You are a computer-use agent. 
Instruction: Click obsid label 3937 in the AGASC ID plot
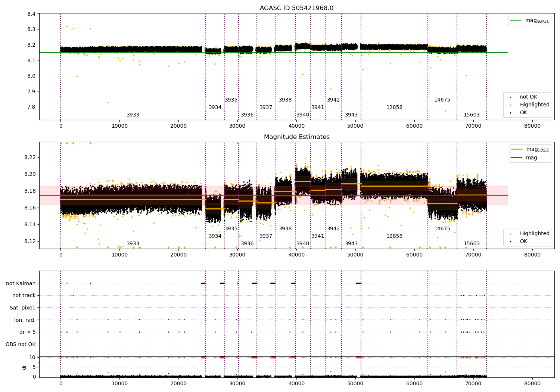click(266, 107)
